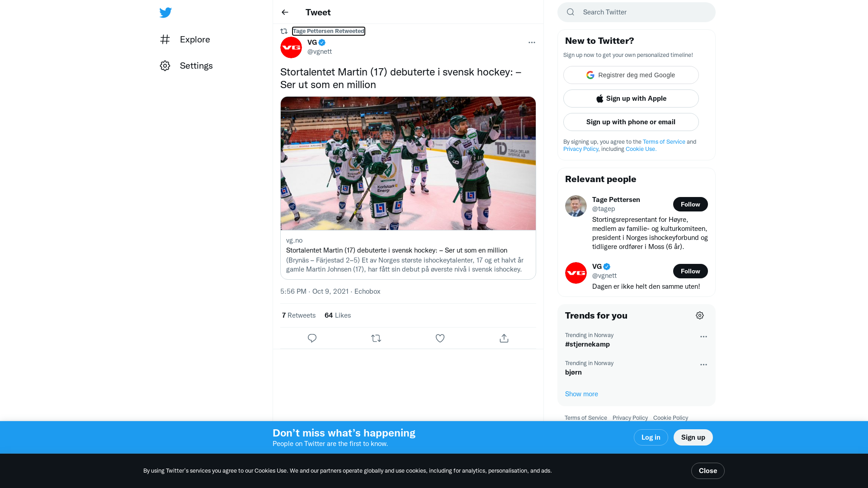Viewport: 868px width, 488px height.
Task: Open the @vgnett handle in tweet header
Action: point(320,52)
